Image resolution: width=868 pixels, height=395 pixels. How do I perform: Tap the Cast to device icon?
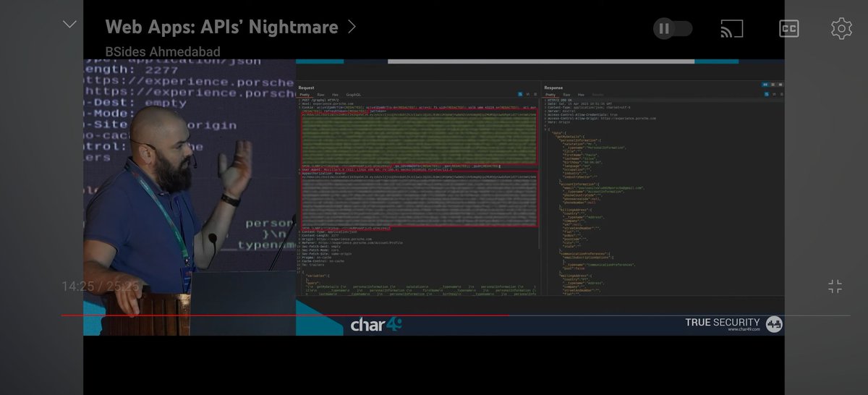tap(732, 29)
